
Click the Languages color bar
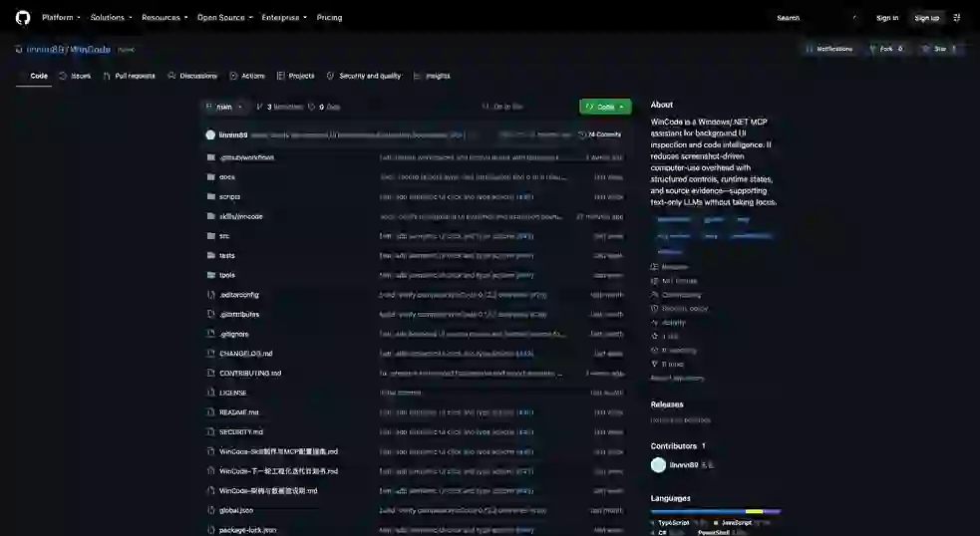click(716, 512)
